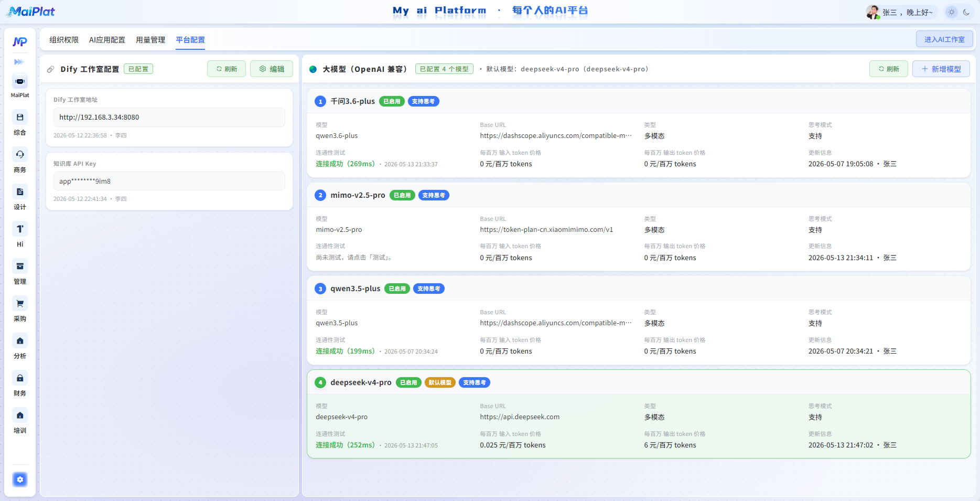
Task: Click the link icon beside Dify 工作室配置
Action: (51, 69)
